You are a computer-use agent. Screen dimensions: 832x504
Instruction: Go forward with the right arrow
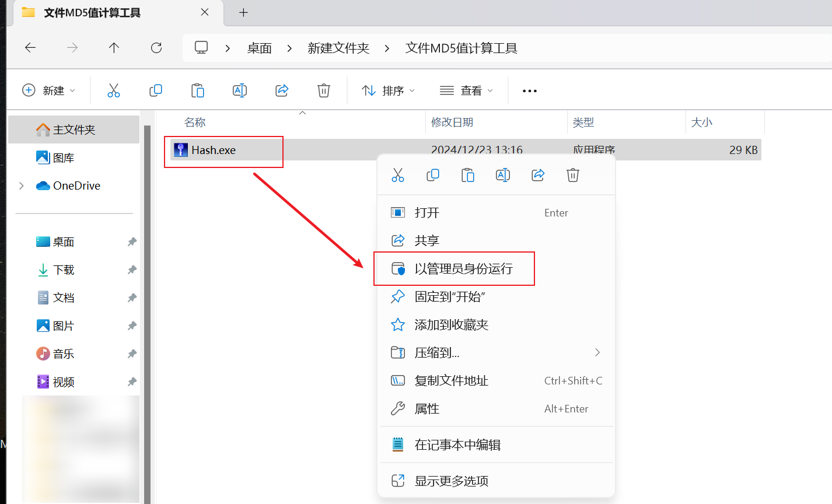[x=72, y=48]
